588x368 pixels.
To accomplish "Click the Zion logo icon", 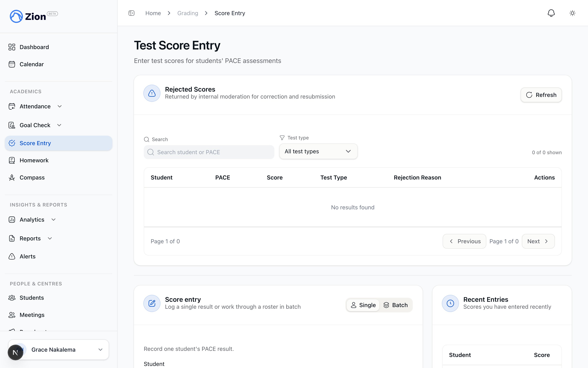I will (x=16, y=16).
